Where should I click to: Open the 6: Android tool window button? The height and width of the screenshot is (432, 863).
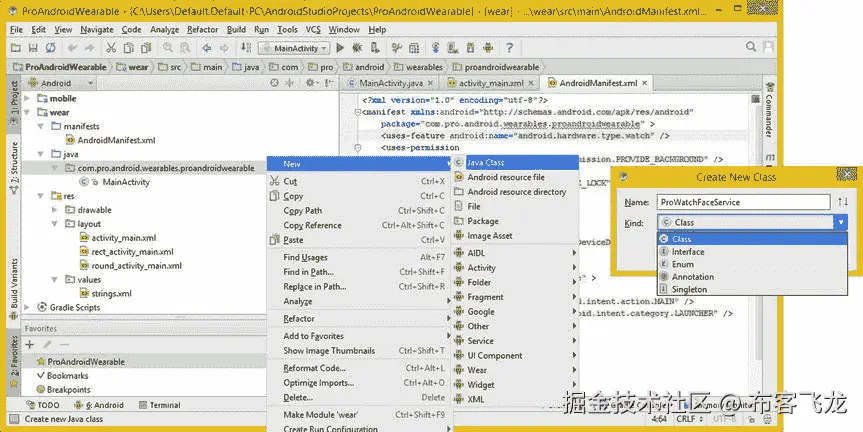click(99, 405)
